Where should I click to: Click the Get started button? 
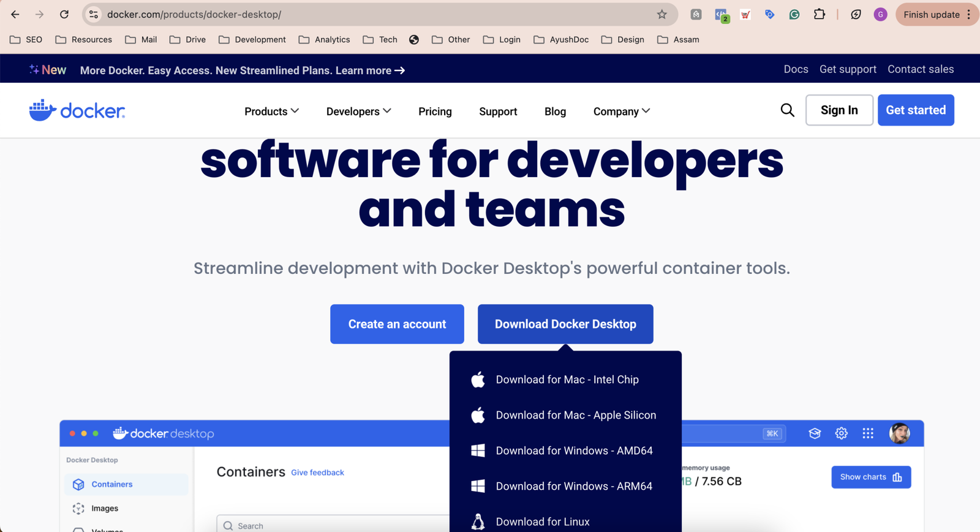point(916,110)
